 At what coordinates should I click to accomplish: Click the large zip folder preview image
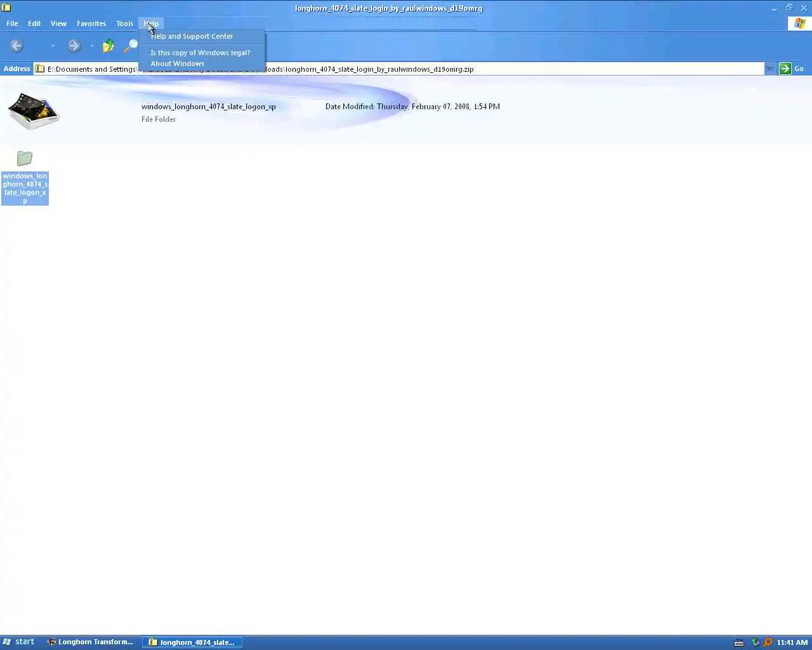[x=34, y=111]
